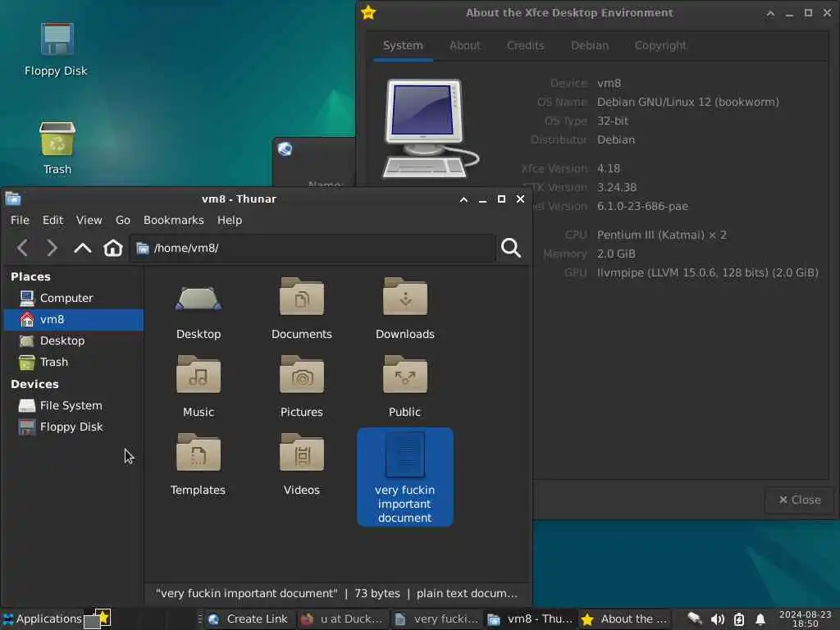
Task: Click the kernel version 6.1.0-23-686-pae text
Action: coord(642,206)
